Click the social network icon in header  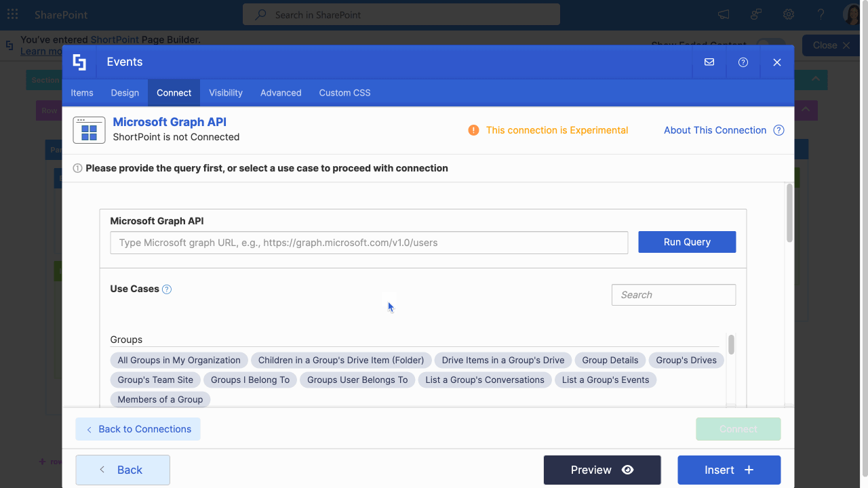[756, 14]
